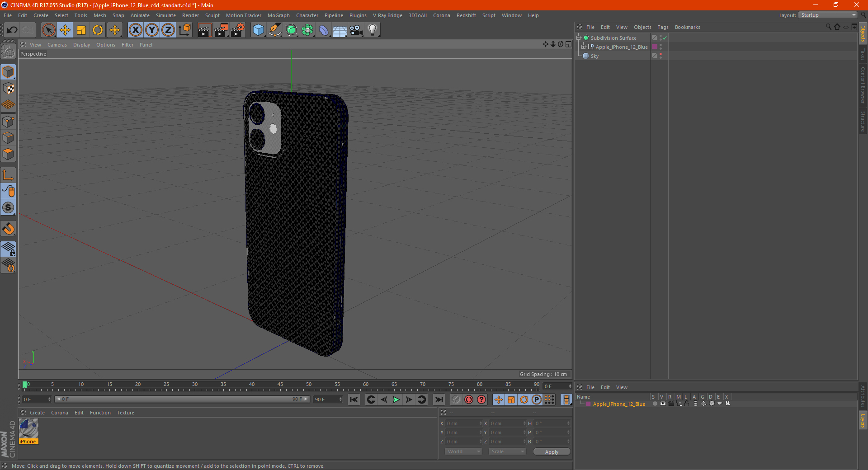The image size is (868, 470).
Task: Add a Floor environment object
Action: (340, 30)
